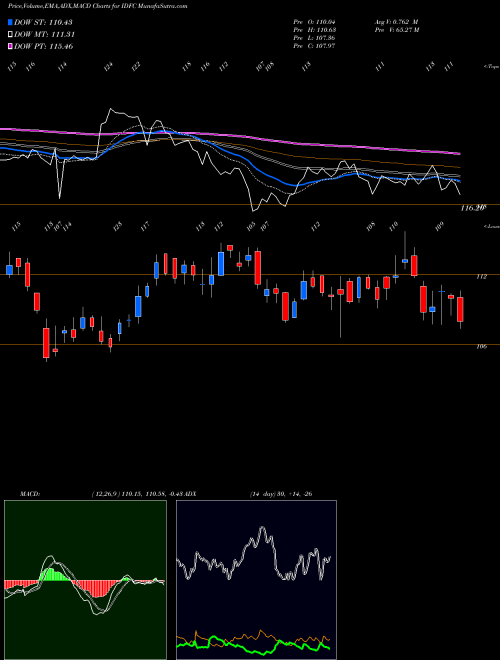Click the '116.20' level label on EMA chart
The width and height of the screenshot is (500, 660).
(x=473, y=208)
